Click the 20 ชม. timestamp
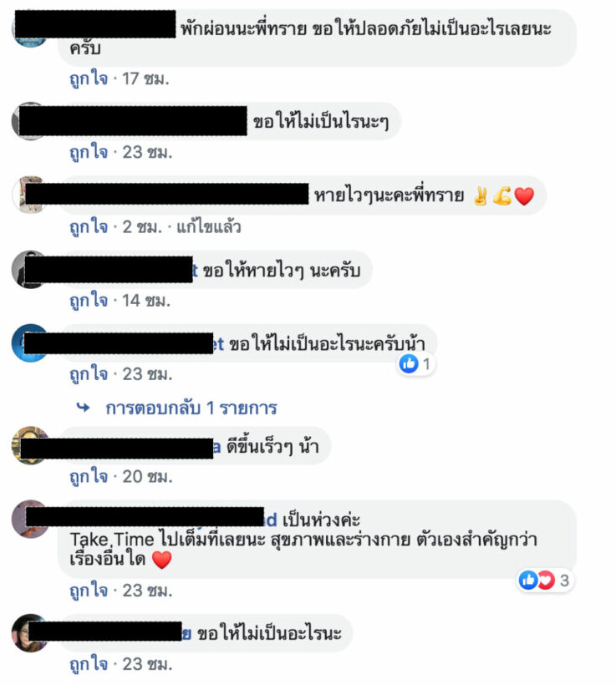Viewport: 616px width, 685px height. tap(147, 476)
